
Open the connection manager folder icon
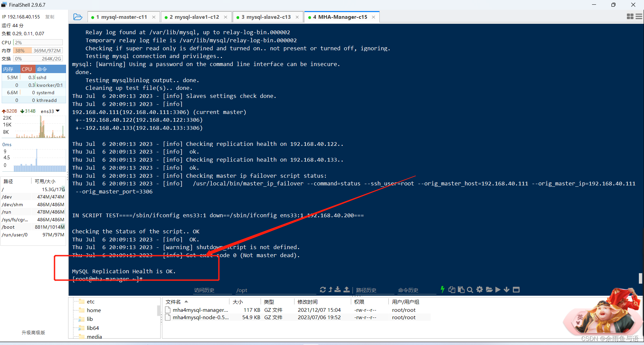point(78,17)
